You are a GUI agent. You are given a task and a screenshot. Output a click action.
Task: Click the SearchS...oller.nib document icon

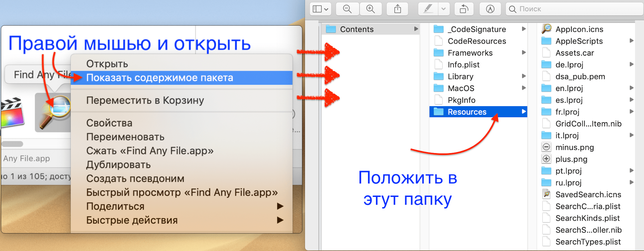(546, 230)
